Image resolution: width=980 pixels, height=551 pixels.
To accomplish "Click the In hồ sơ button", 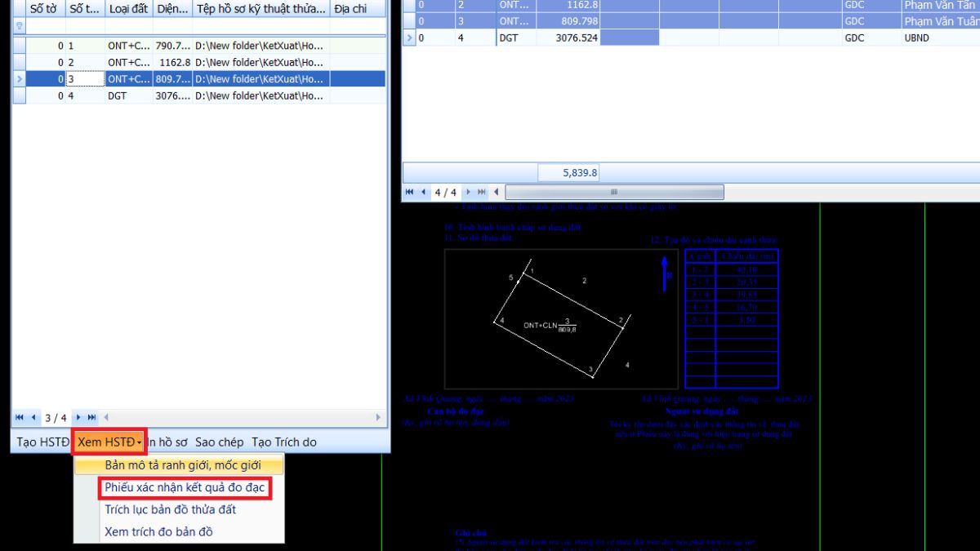I will click(168, 442).
